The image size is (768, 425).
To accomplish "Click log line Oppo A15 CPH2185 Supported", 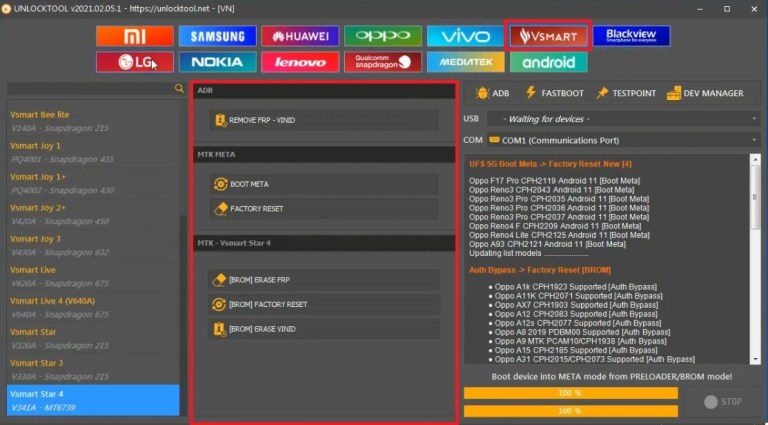I will 576,350.
